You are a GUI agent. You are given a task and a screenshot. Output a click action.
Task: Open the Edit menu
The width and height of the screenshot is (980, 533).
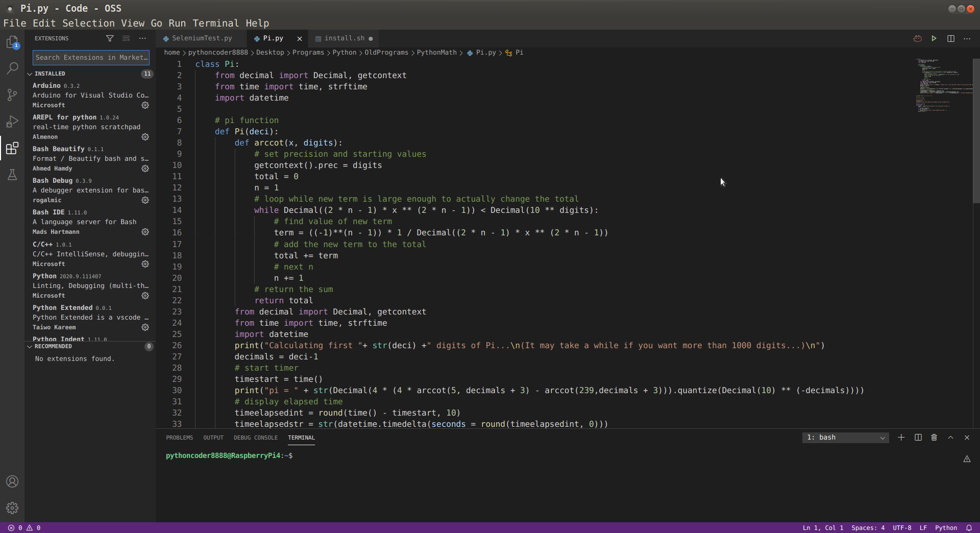point(44,23)
